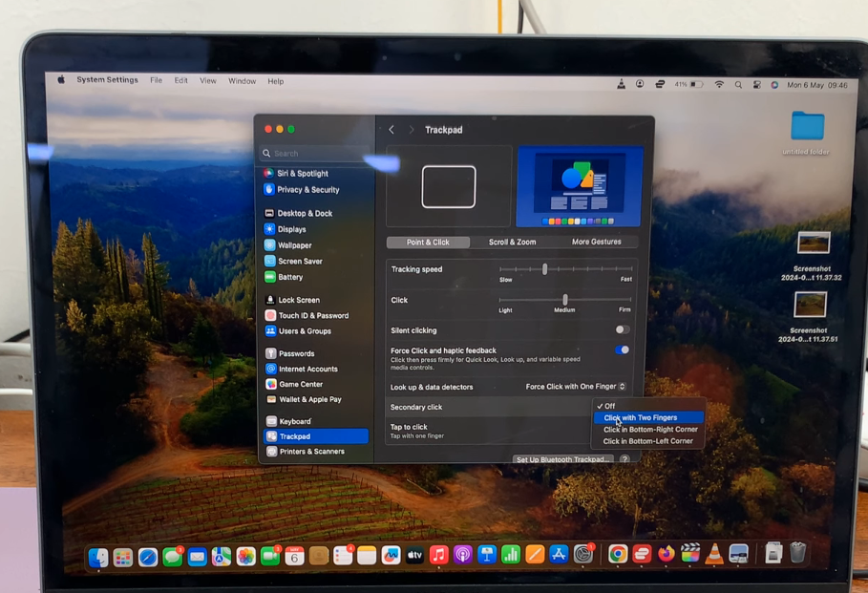Open Lock Screen settings
Screen dimensions: 868x593
[x=299, y=300]
